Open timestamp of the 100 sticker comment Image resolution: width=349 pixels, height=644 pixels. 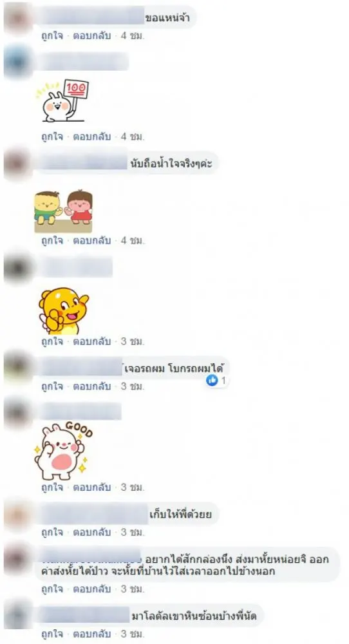coord(132,137)
